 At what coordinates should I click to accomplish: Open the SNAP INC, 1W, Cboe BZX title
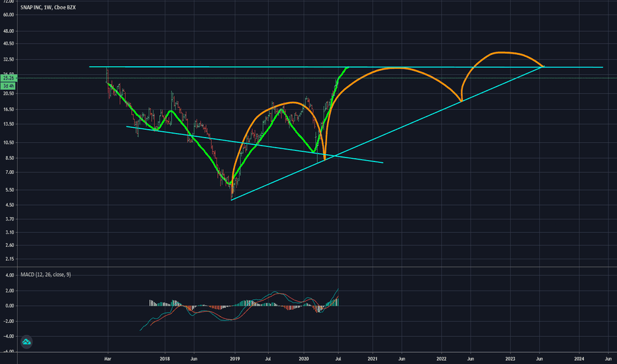point(48,7)
